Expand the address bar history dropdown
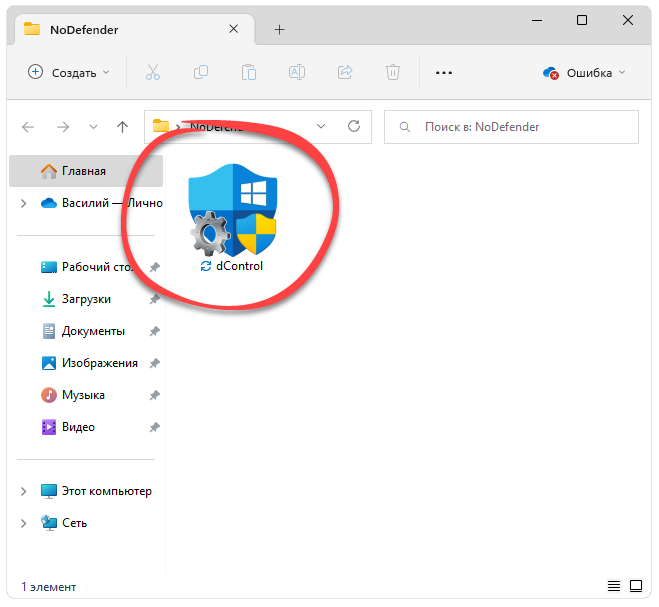 [x=321, y=127]
